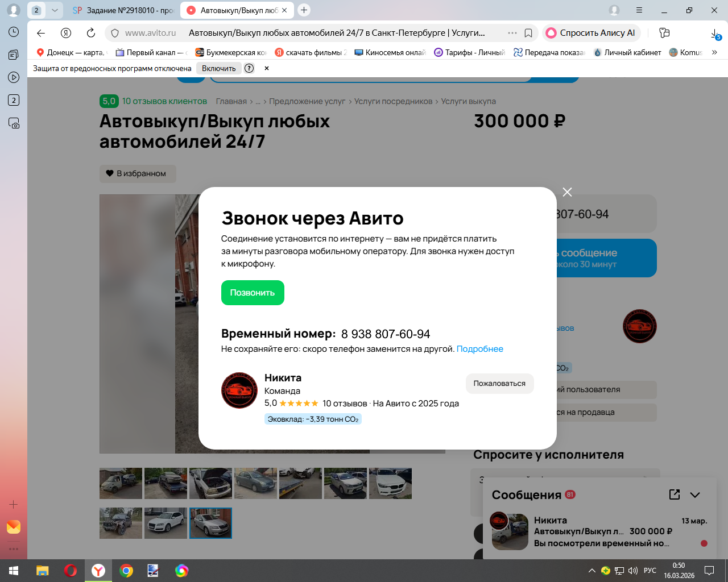
Task: Open the Тарифы - Личный bookmark
Action: (469, 52)
